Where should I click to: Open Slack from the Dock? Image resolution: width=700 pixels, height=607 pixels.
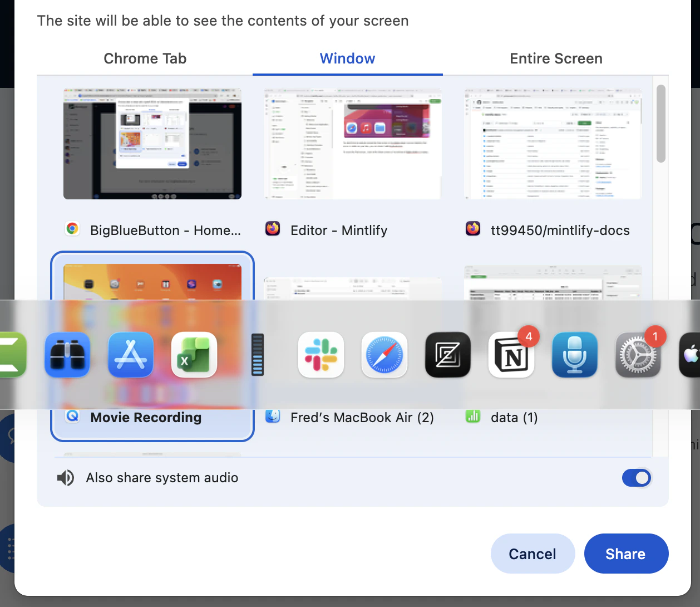321,355
